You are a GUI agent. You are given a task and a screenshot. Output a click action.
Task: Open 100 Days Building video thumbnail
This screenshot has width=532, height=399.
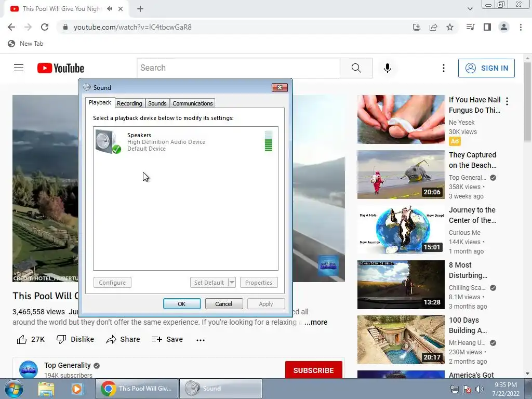coord(401,340)
